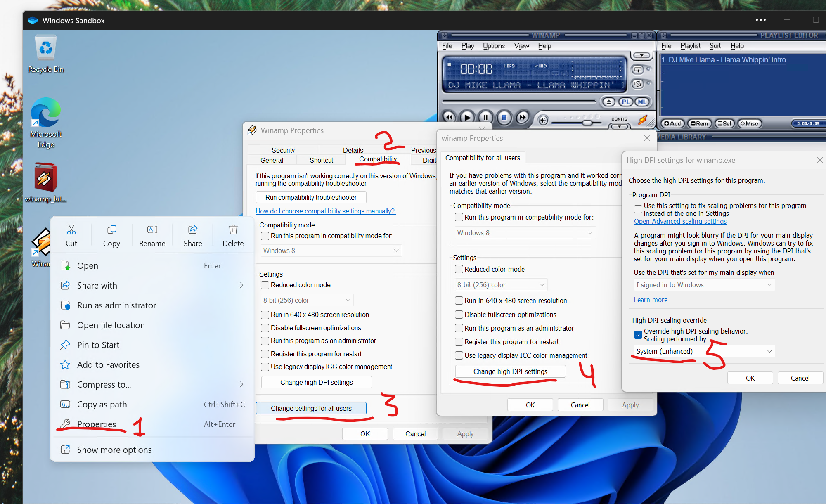Screen dimensions: 826x504
Task: Toggle Winamp shuffle 123 icon
Action: 638,84
